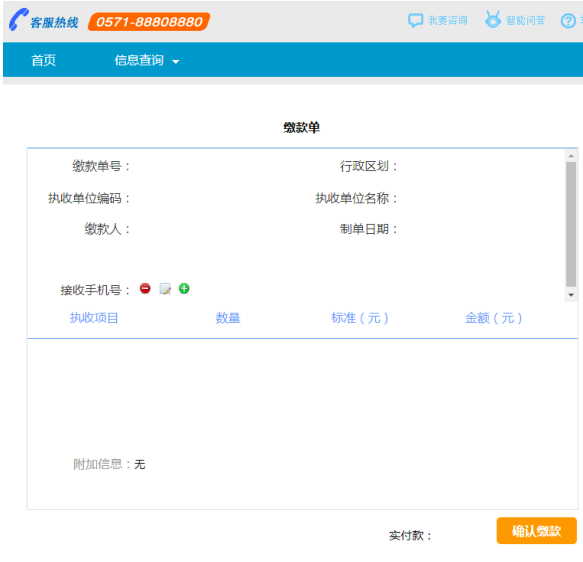The height and width of the screenshot is (562, 583).
Task: Click the 金额（元） column header
Action: click(493, 318)
